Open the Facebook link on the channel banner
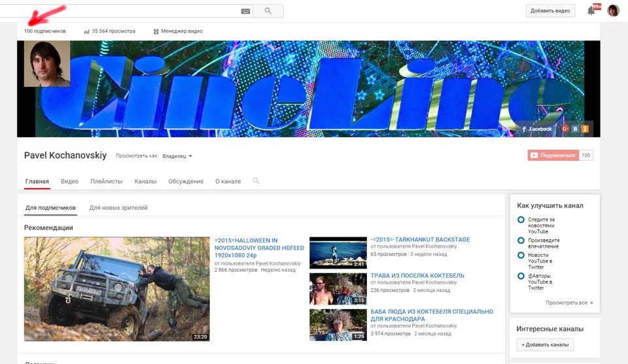The image size is (628, 364). click(536, 129)
